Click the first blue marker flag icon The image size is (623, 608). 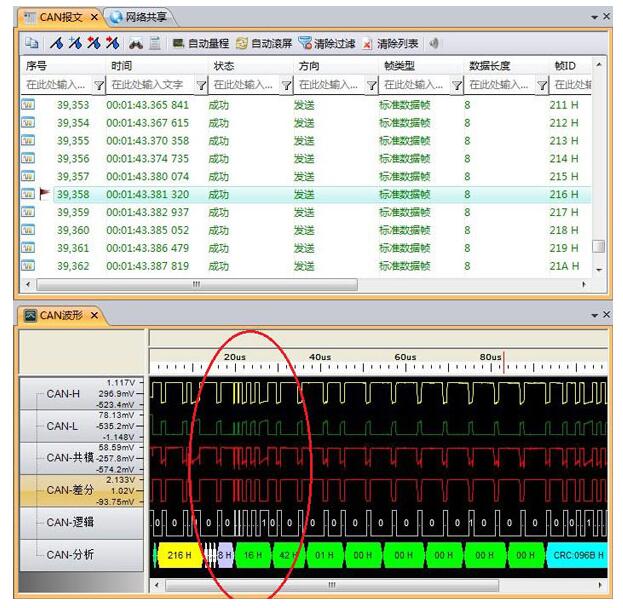[x=57, y=43]
